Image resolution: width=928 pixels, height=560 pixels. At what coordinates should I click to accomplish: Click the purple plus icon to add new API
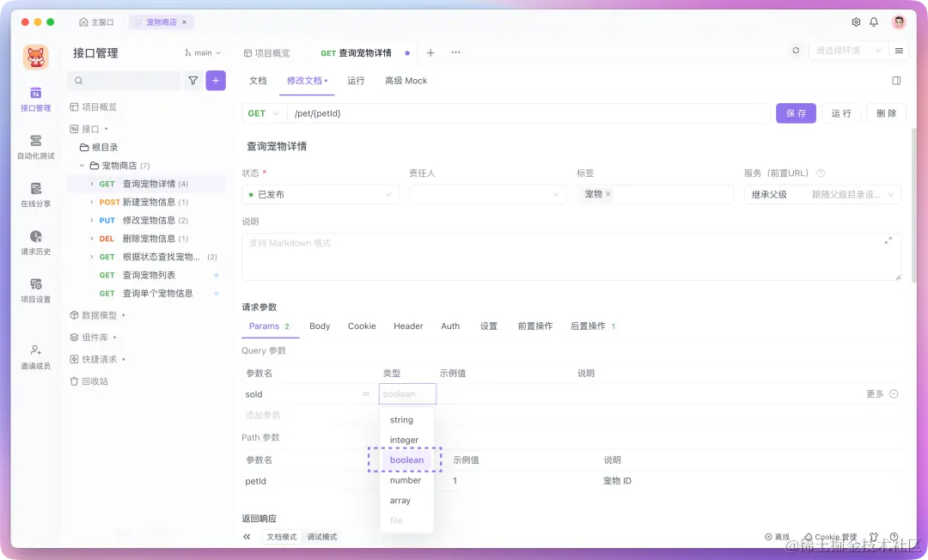coord(215,79)
